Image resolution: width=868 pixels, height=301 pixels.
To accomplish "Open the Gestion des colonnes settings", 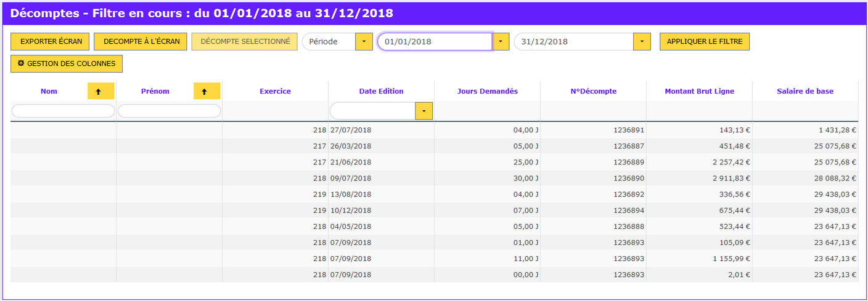I will point(67,63).
